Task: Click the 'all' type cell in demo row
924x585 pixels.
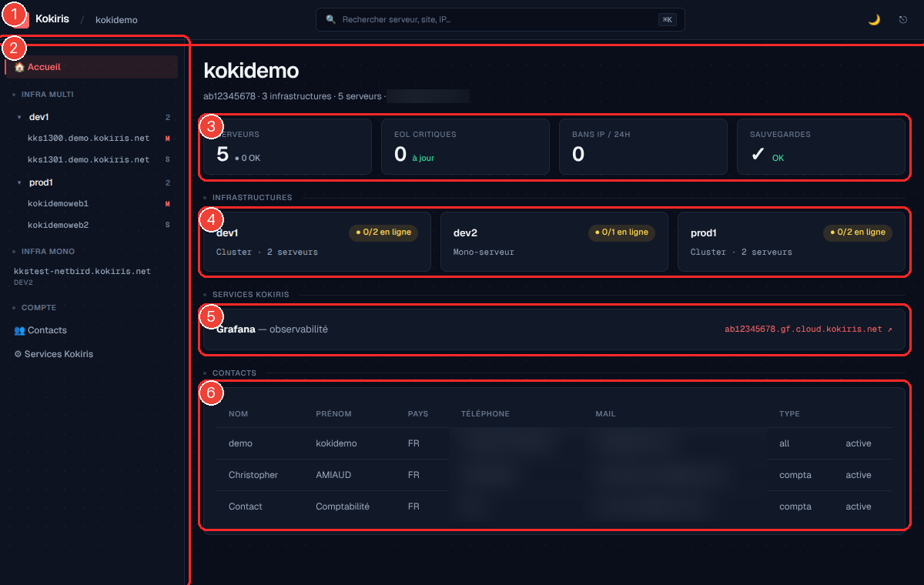Action: coord(785,443)
